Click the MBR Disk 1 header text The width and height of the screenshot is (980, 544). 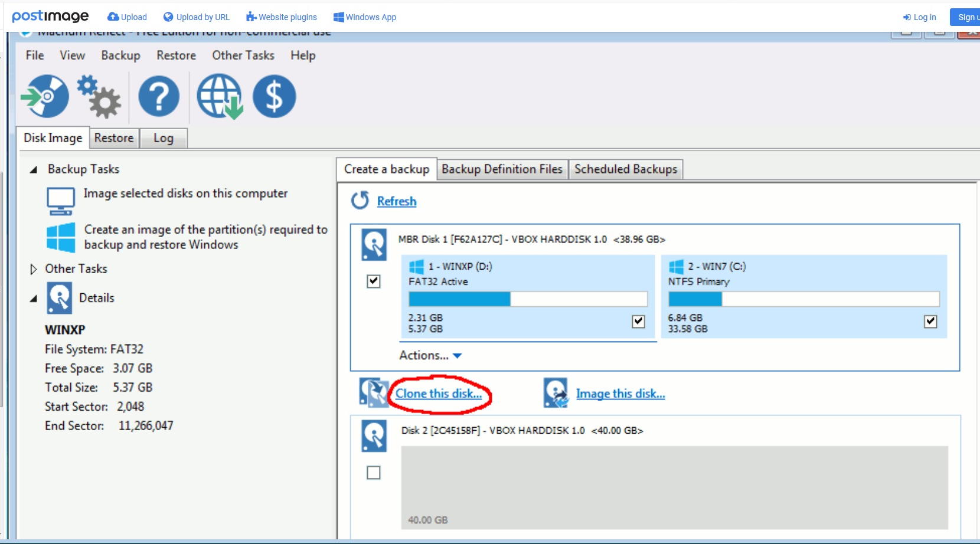coord(531,240)
